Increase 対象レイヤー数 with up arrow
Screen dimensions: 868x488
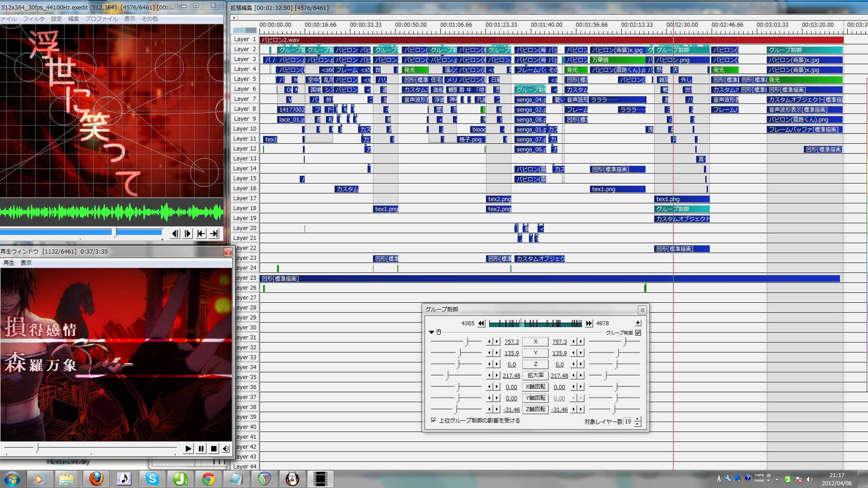click(637, 419)
